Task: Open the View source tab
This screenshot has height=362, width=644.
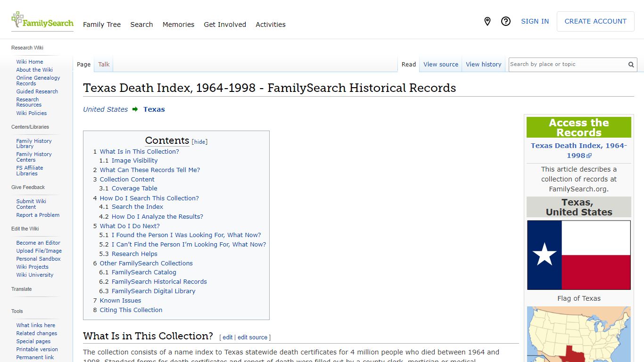Action: coord(441,65)
